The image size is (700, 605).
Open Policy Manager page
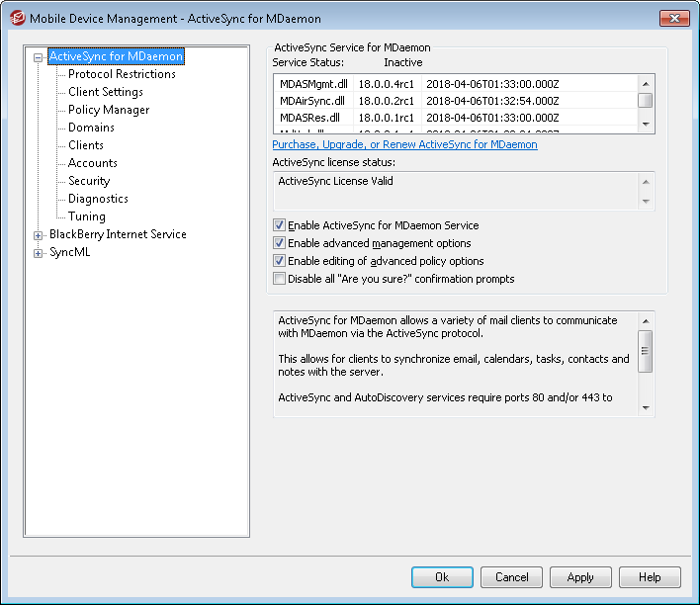(x=109, y=110)
